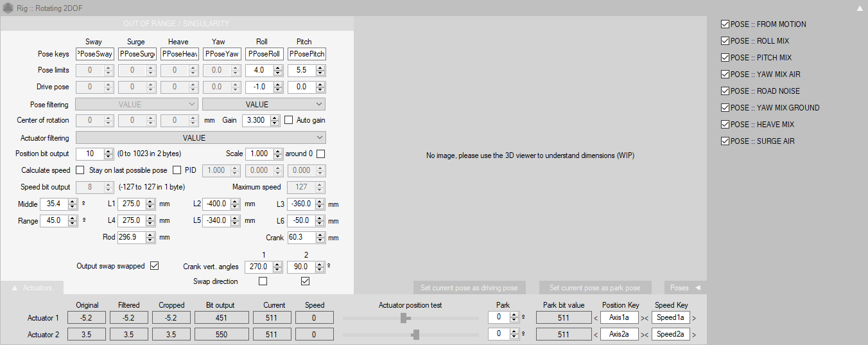The width and height of the screenshot is (868, 345).
Task: Toggle the PID checkbox
Action: 177,170
